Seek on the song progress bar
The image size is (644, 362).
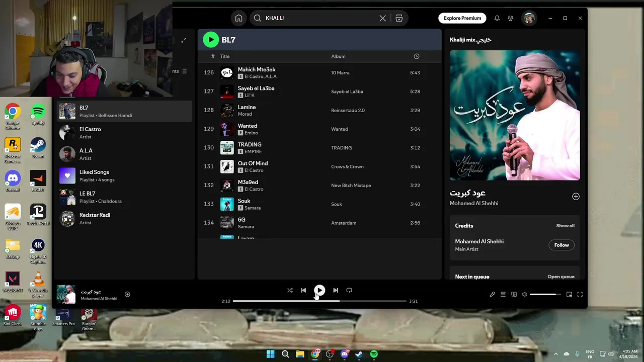click(x=319, y=301)
